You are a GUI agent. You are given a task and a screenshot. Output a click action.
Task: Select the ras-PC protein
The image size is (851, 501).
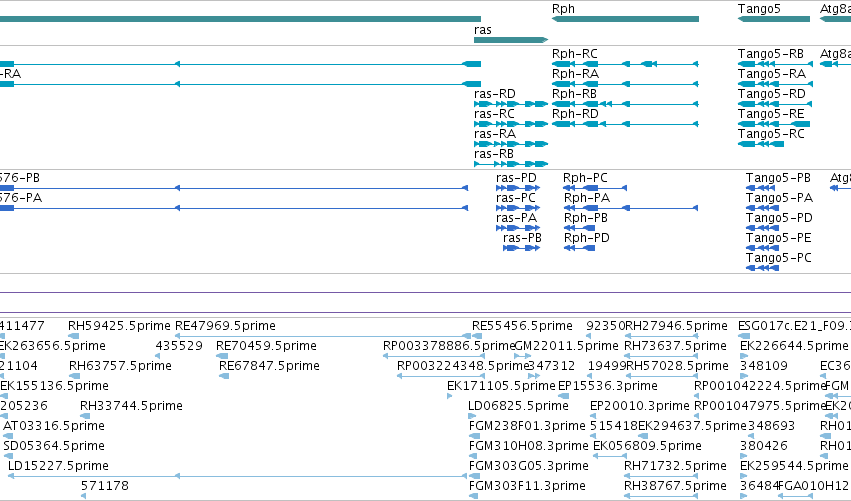(516, 198)
